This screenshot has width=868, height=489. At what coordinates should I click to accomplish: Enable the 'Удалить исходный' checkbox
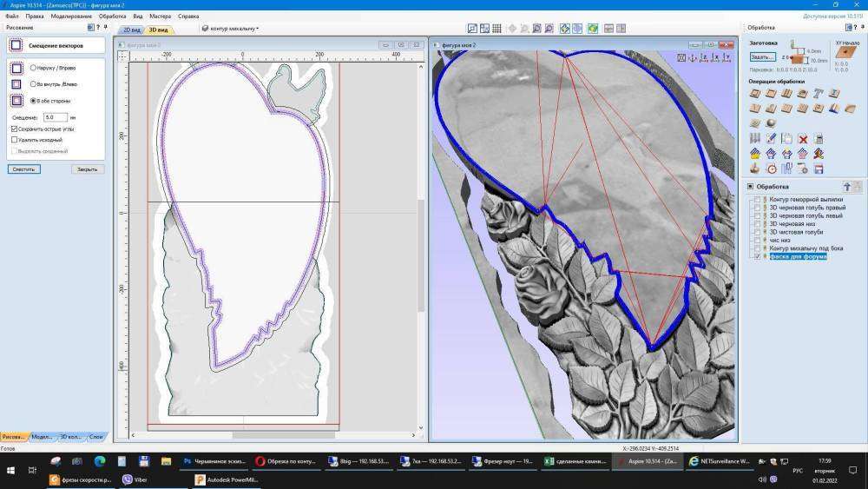(x=15, y=139)
